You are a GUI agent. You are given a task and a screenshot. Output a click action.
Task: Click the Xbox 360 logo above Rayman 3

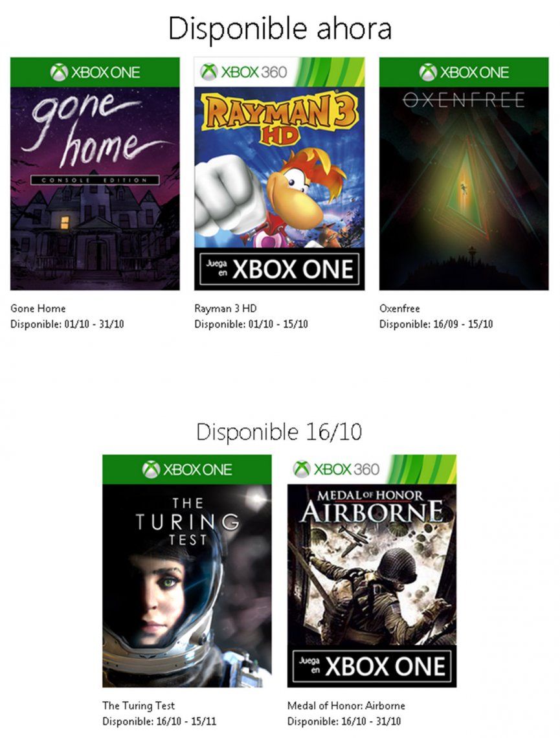(243, 72)
